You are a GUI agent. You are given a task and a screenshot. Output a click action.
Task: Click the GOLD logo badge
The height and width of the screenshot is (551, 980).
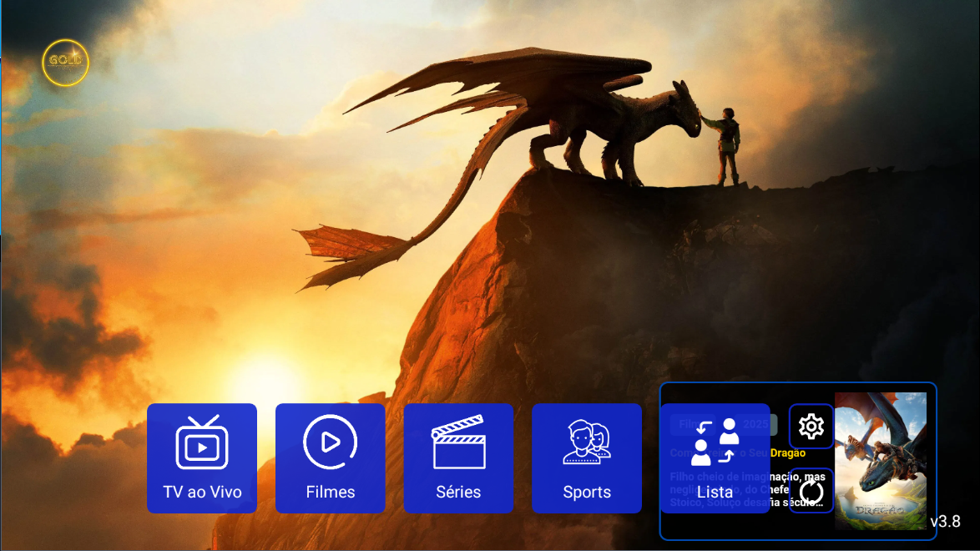tap(66, 63)
